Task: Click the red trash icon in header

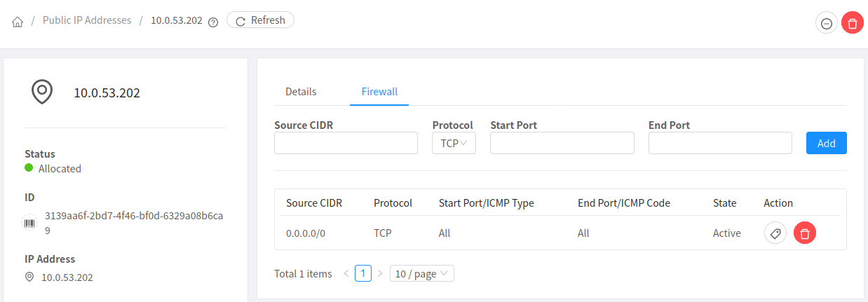Action: tap(852, 23)
